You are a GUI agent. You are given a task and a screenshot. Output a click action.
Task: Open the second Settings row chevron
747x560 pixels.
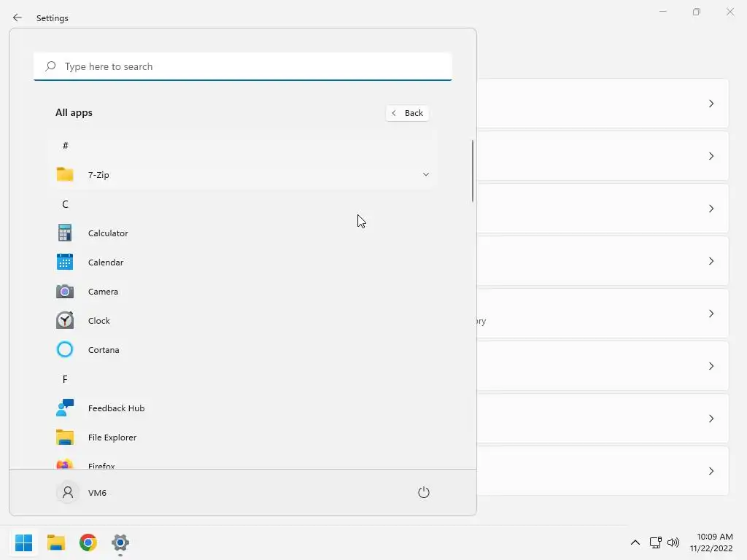click(711, 156)
